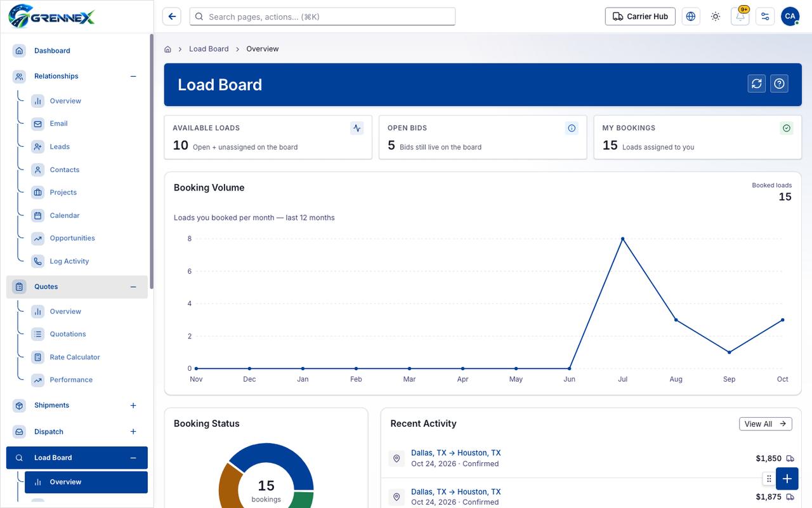Click the Jul data point on the chart
Image resolution: width=812 pixels, height=508 pixels.
pyautogui.click(x=622, y=239)
